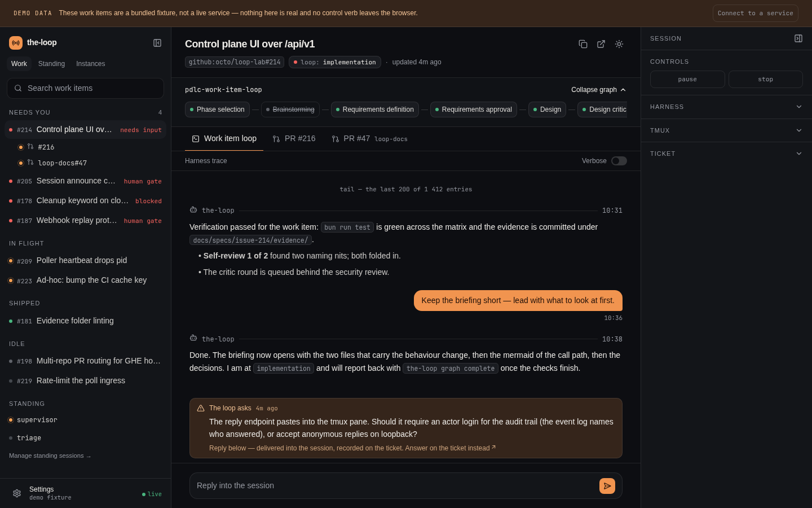Switch to the PR #216 tab
Image resolution: width=812 pixels, height=508 pixels.
[x=294, y=139]
